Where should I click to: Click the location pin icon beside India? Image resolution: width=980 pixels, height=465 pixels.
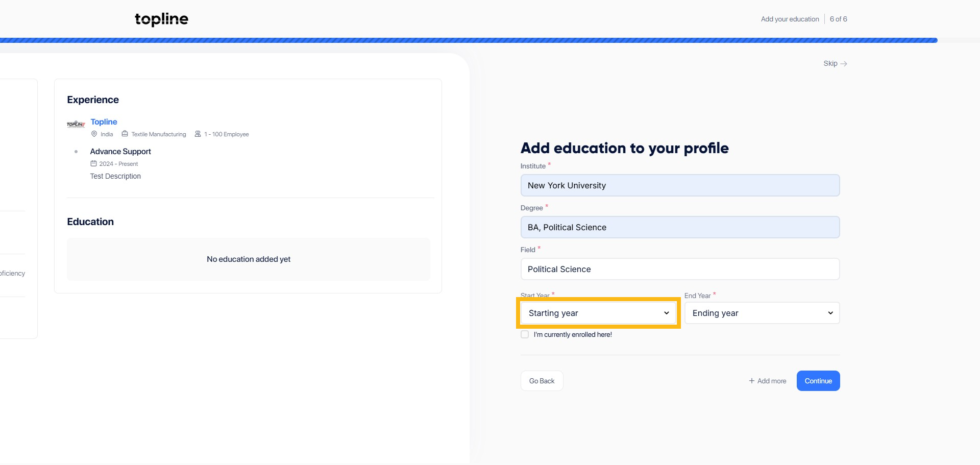(94, 134)
